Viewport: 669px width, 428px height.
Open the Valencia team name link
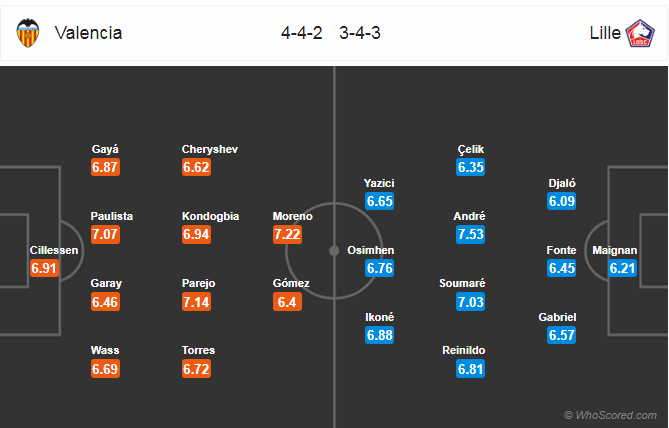(x=88, y=33)
